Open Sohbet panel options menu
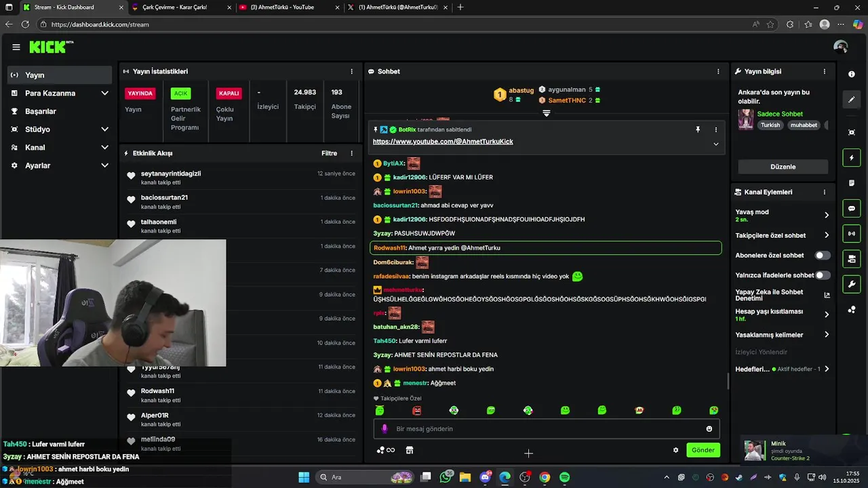The image size is (868, 488). (718, 71)
